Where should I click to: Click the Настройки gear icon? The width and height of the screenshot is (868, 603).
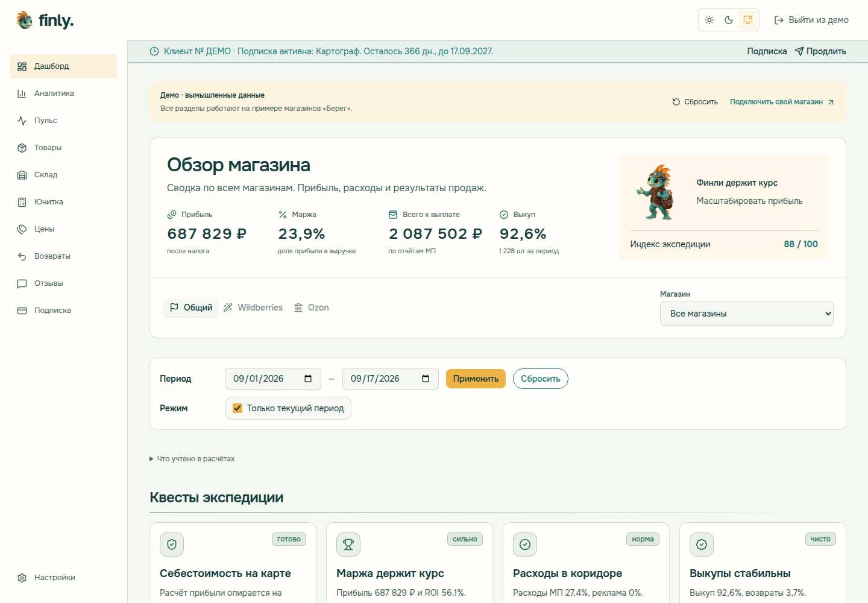pyautogui.click(x=22, y=578)
